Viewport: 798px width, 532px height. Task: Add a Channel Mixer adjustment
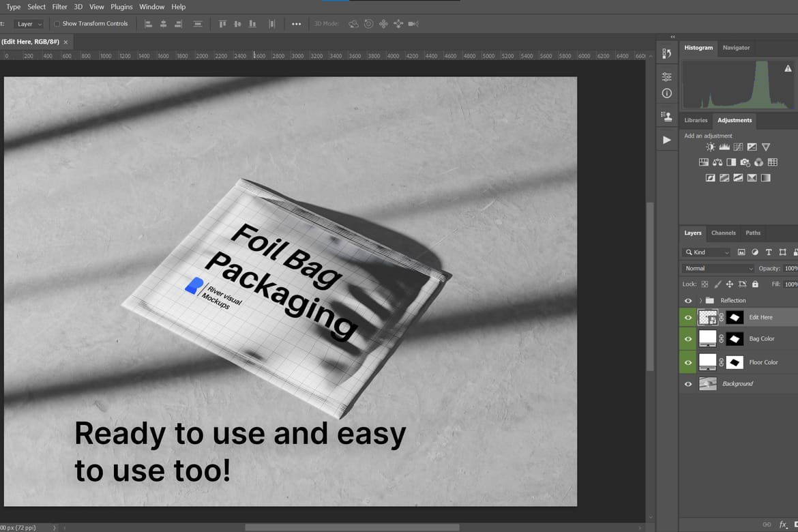click(759, 162)
